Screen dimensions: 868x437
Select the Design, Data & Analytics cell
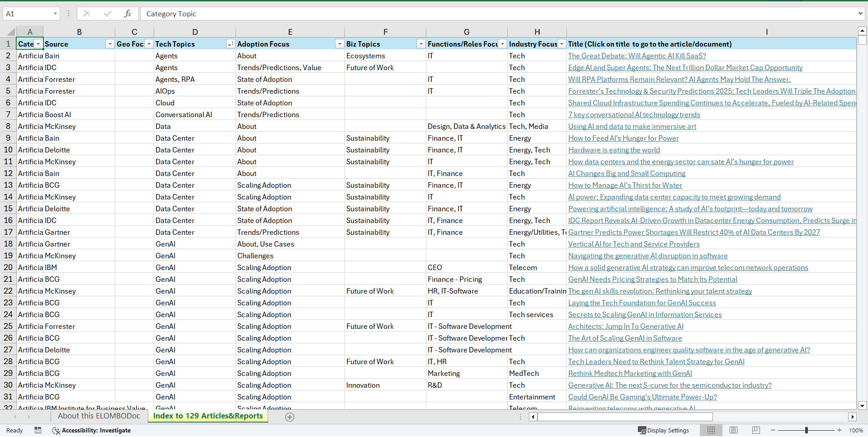point(467,126)
